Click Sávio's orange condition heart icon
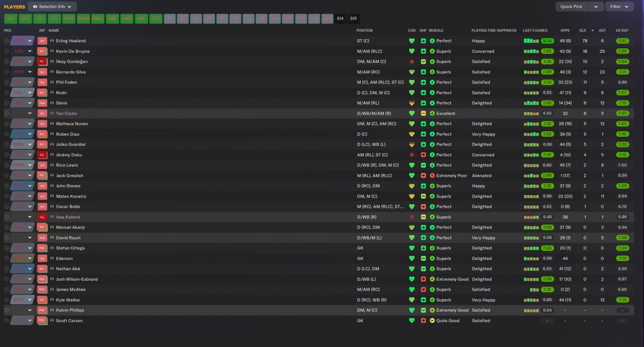 412,103
